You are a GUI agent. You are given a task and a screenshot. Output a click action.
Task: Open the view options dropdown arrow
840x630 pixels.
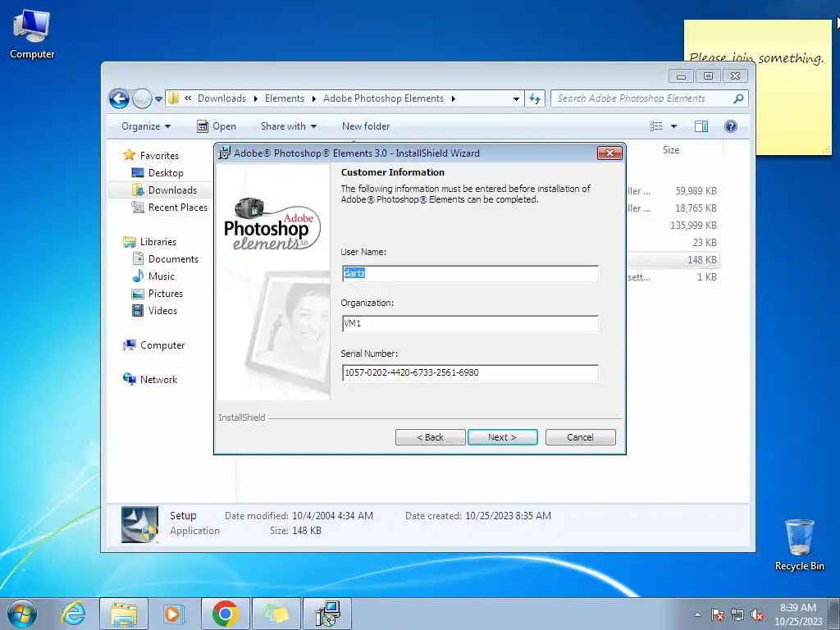(x=674, y=126)
